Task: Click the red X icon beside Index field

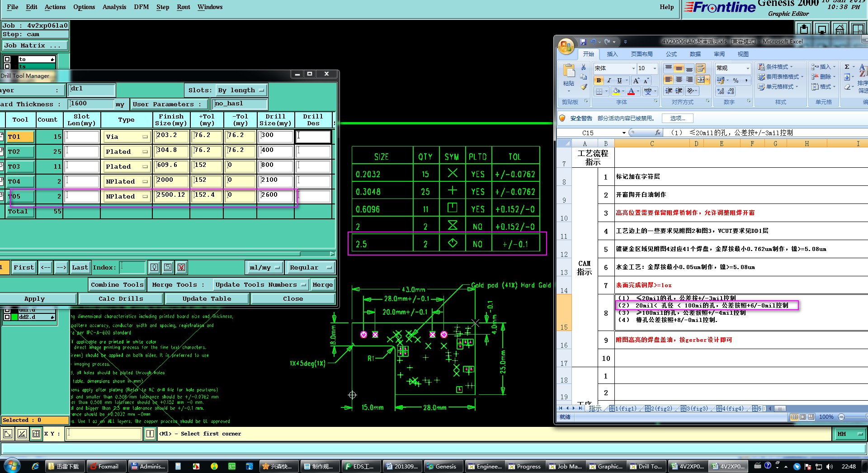Action: [x=181, y=267]
